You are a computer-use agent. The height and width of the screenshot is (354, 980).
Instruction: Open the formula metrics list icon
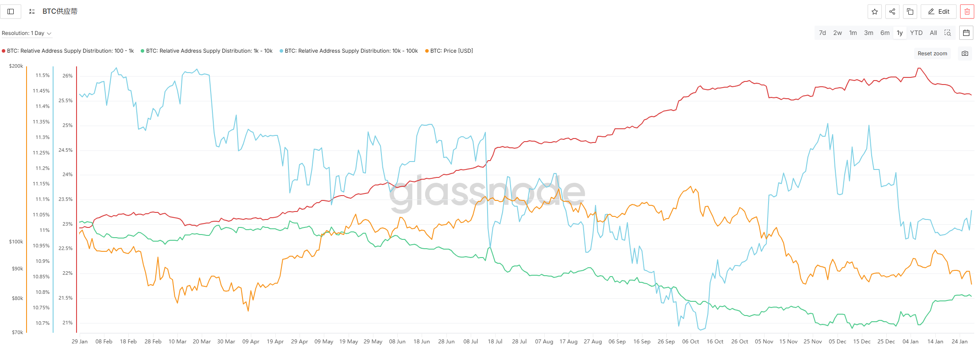pyautogui.click(x=32, y=12)
